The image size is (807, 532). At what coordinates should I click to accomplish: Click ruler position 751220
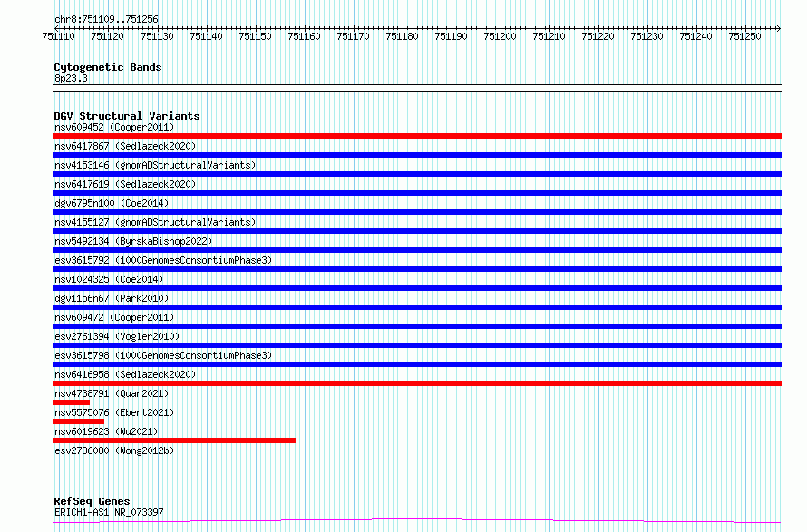tap(598, 36)
